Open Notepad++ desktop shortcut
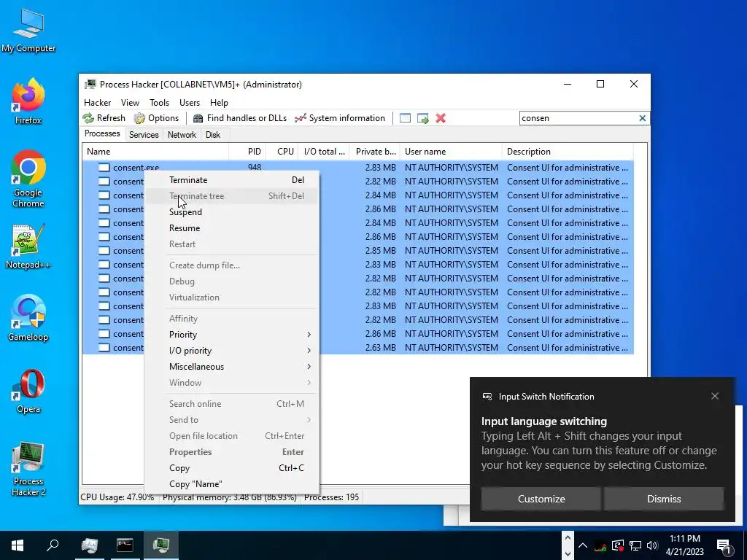 [28, 246]
